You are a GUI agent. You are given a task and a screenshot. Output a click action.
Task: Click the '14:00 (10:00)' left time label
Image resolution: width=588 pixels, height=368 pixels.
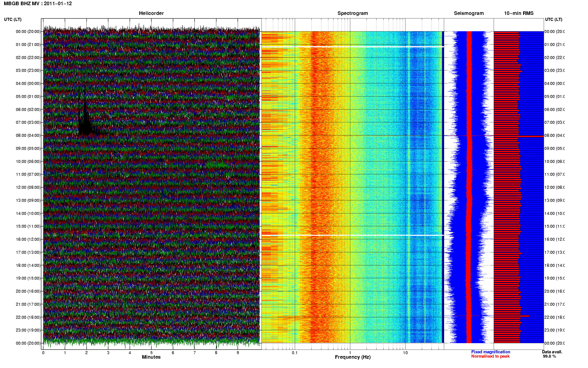coord(28,213)
